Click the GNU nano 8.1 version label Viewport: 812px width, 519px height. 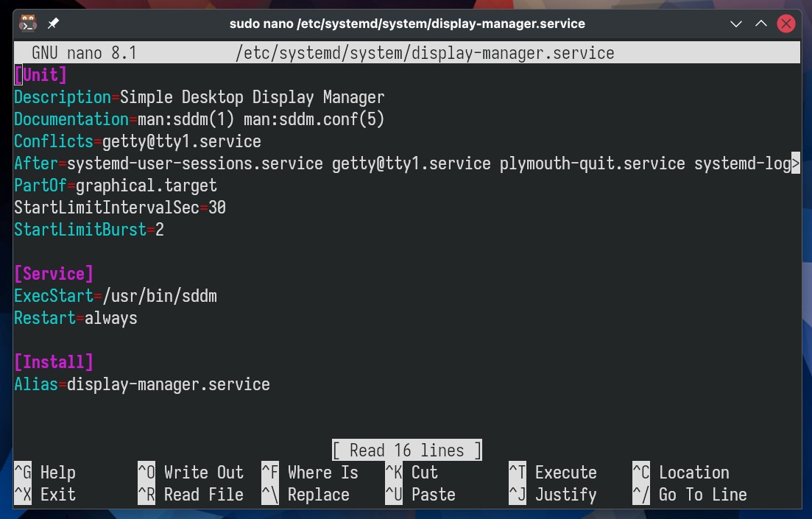[x=84, y=53]
